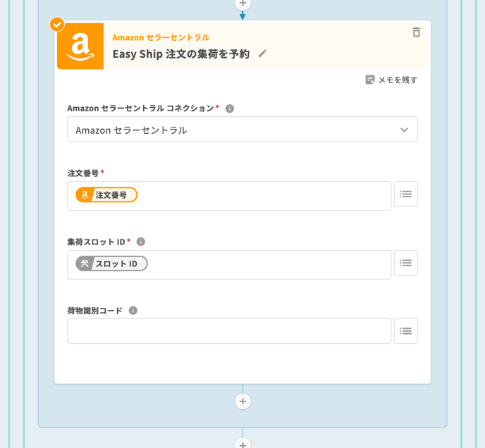485x448 pixels.
Task: Click the bottommost plus add-step button
Action: tap(242, 444)
